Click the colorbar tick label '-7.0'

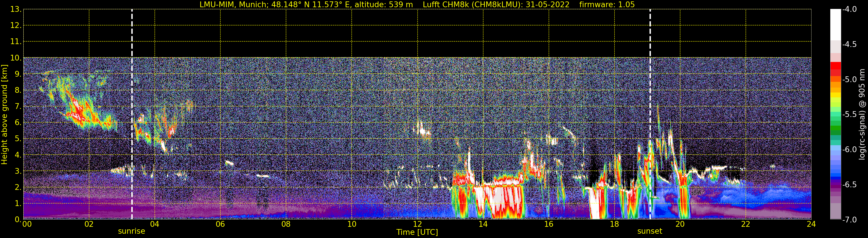[x=850, y=220]
